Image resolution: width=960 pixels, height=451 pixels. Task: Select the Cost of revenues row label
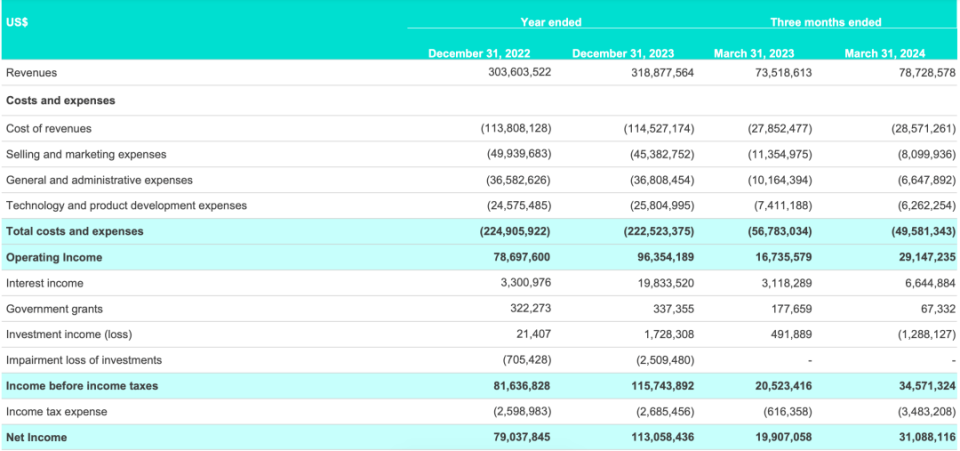coord(49,128)
